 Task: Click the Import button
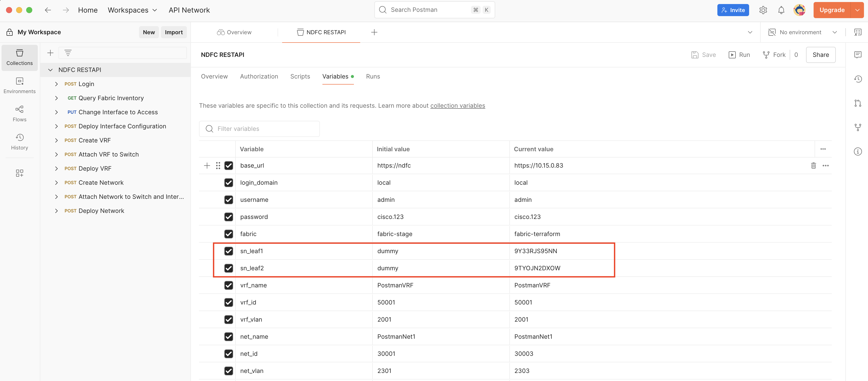(x=174, y=32)
